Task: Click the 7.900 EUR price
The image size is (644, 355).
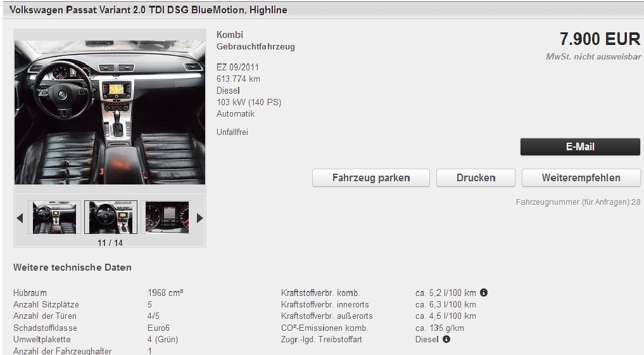Action: tap(600, 39)
